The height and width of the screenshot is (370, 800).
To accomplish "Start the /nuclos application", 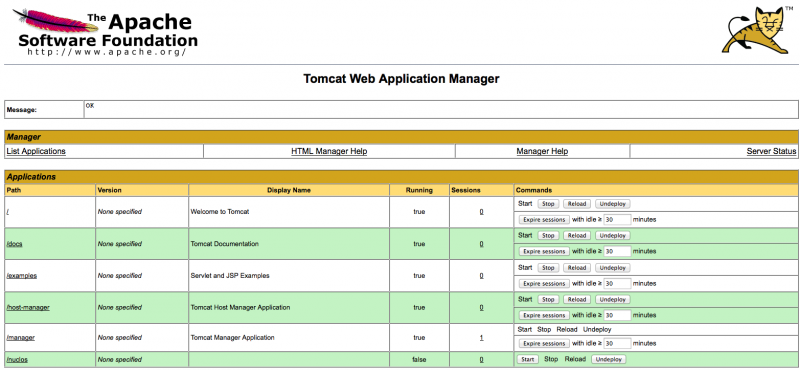I will click(x=528, y=360).
